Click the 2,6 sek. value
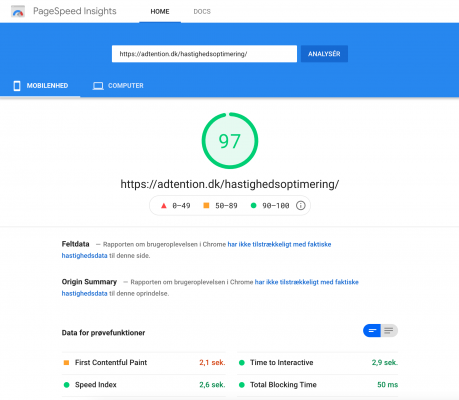Viewport: 459px width, 400px height. [x=212, y=385]
